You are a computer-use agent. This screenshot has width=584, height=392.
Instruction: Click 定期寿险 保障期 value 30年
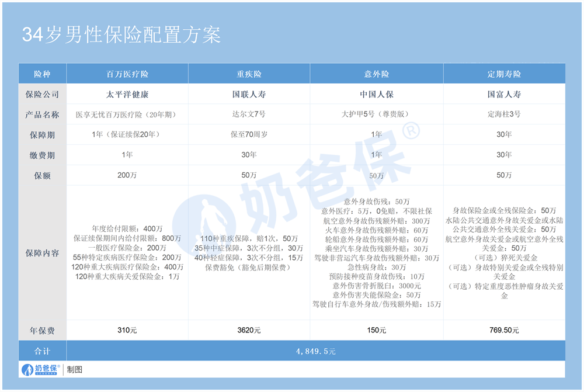(x=505, y=134)
